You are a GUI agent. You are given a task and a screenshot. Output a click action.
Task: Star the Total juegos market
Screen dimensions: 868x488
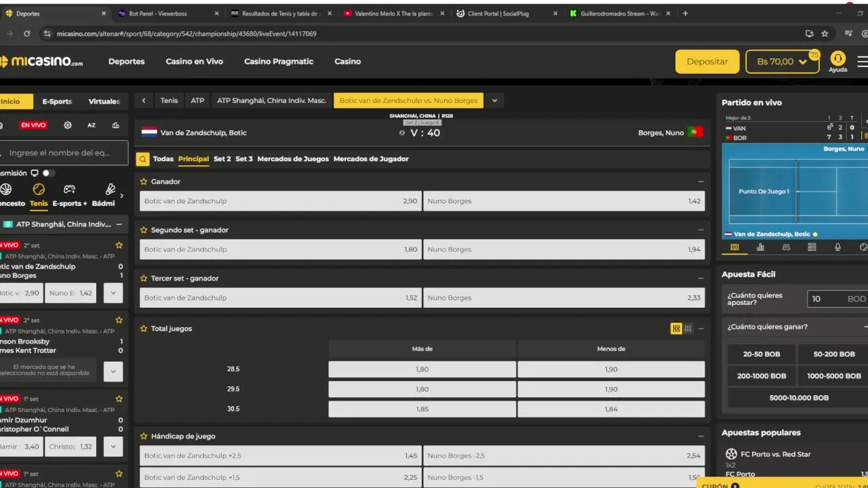tap(144, 329)
